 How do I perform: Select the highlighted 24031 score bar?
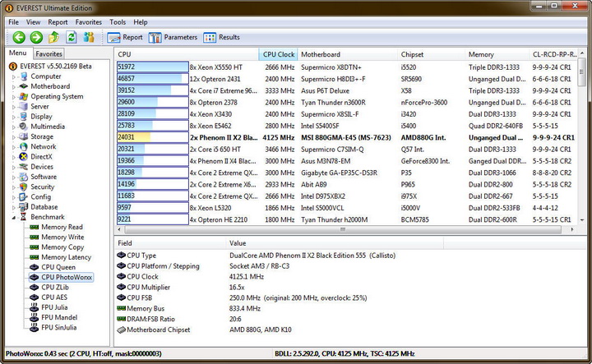[153, 137]
